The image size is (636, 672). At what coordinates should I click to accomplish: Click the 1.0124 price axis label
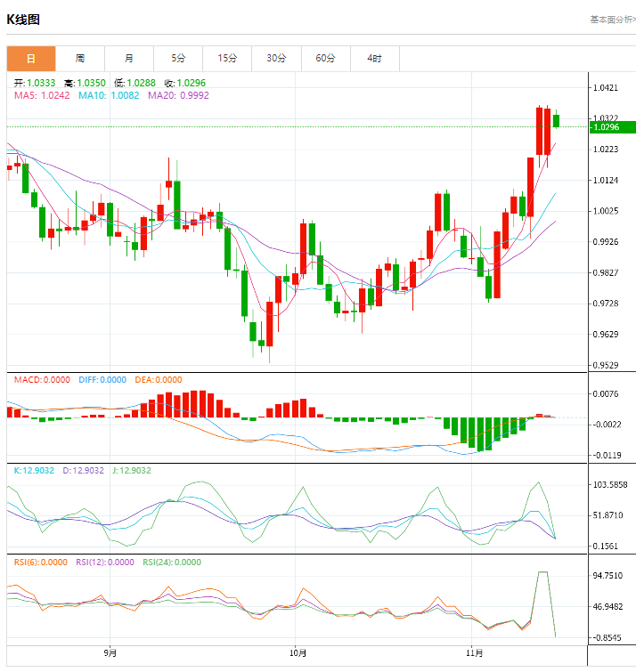[606, 181]
